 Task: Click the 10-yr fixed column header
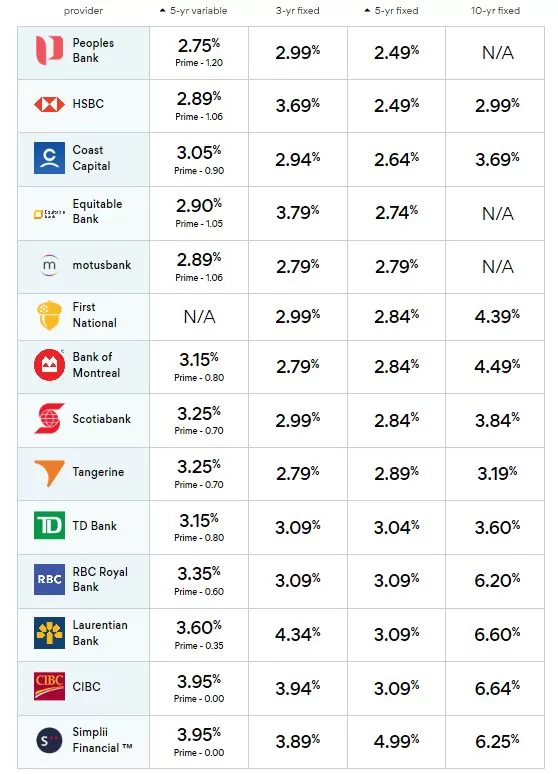(495, 10)
